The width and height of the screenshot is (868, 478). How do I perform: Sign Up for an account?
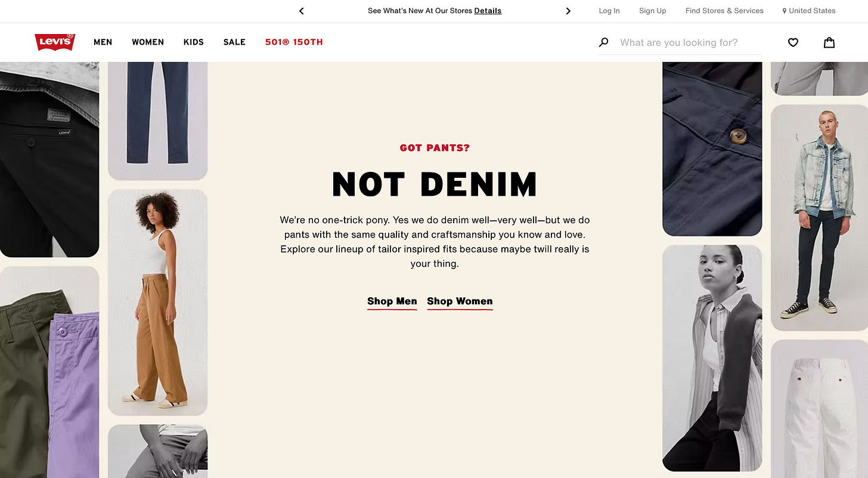click(652, 10)
